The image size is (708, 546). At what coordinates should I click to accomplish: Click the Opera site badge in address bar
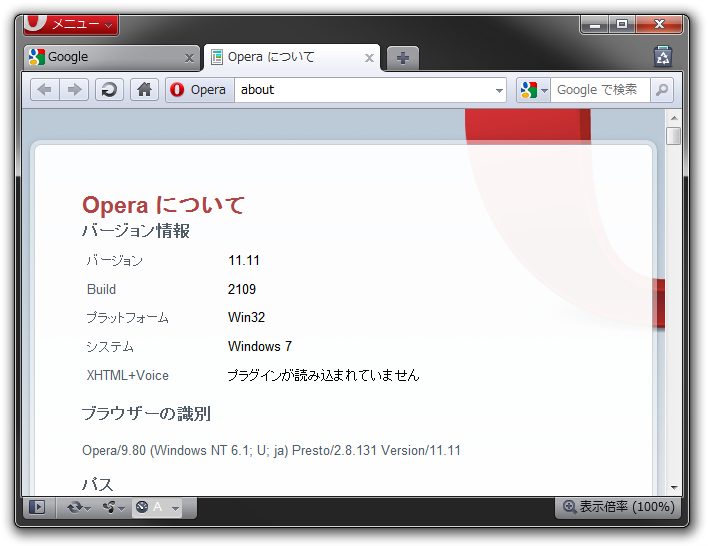point(200,89)
